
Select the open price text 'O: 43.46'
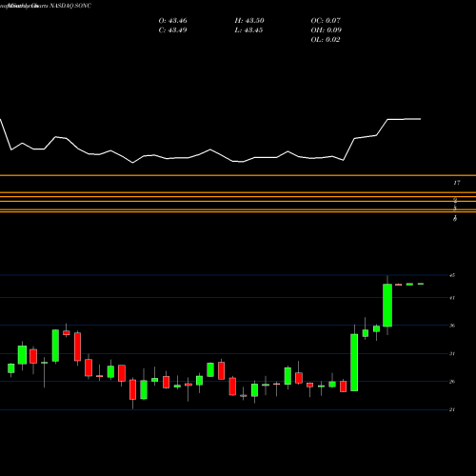click(x=172, y=21)
